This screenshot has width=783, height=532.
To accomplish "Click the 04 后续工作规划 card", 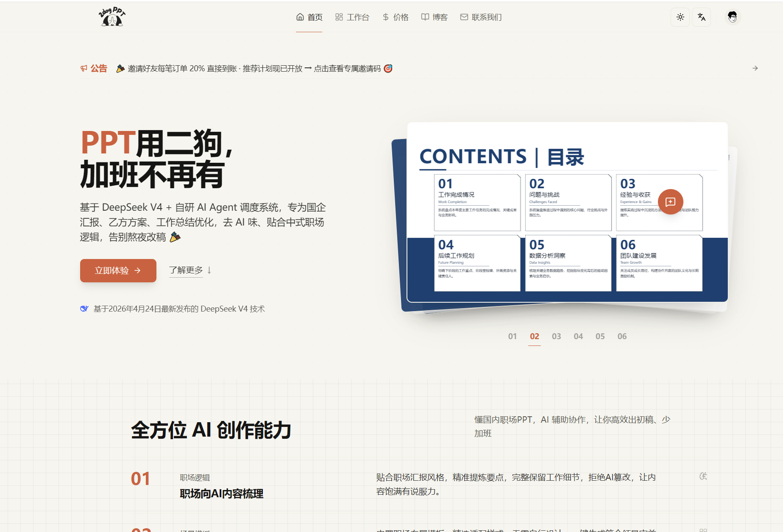I will [477, 263].
